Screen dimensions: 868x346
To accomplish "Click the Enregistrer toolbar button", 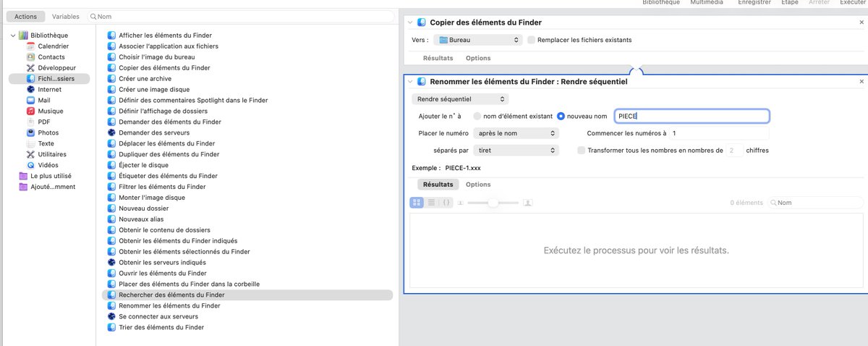I will point(754,3).
